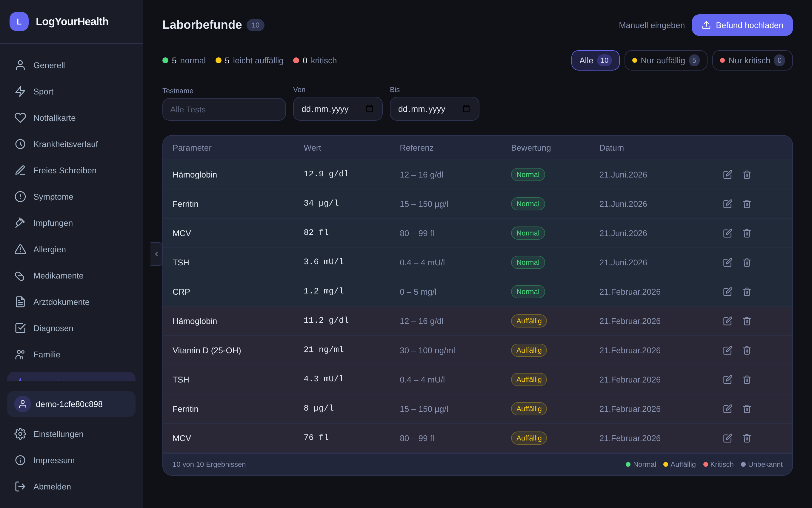Edit the Hämoglobin 11.2 g/dl entry

pos(728,321)
